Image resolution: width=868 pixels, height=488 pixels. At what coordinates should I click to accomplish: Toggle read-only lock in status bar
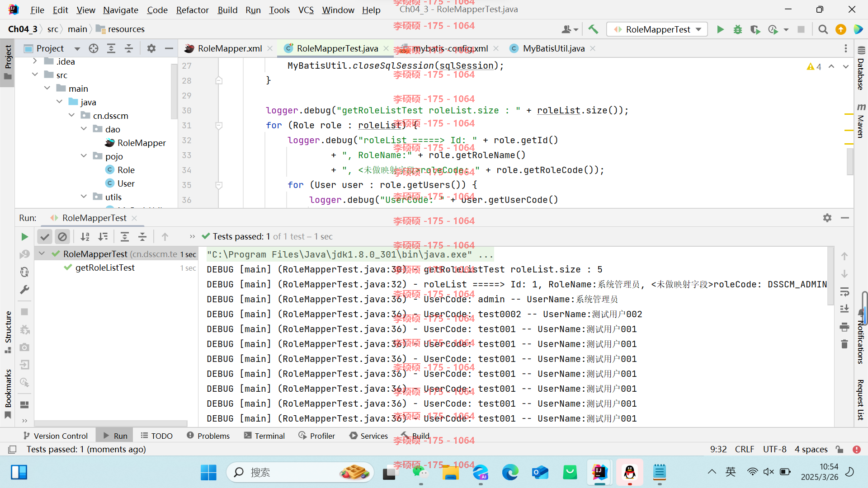pyautogui.click(x=840, y=449)
